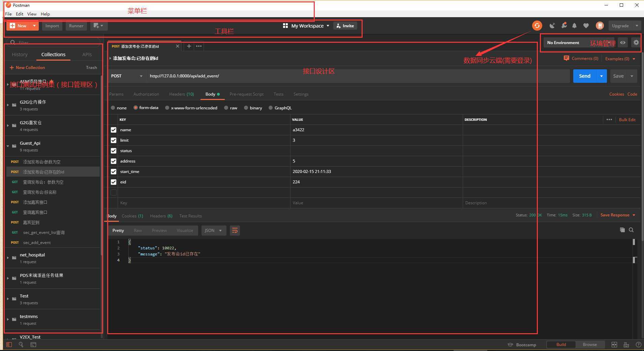644x351 pixels.
Task: Open keyboard shortcuts icon in status bar
Action: click(626, 345)
